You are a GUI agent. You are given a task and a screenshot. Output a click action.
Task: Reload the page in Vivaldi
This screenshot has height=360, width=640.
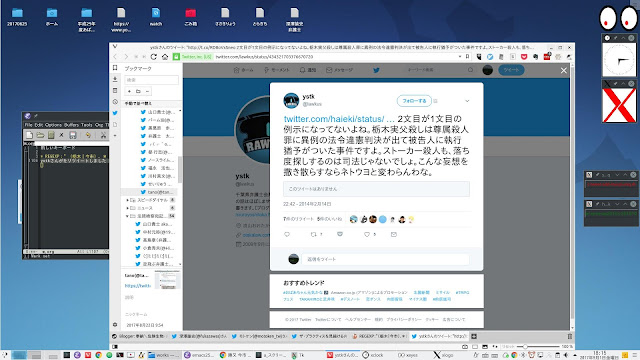(x=153, y=57)
